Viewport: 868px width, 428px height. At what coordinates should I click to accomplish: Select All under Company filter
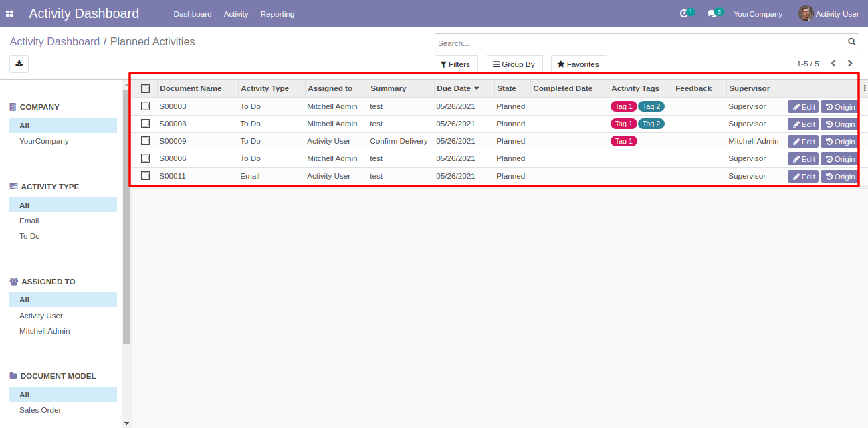[63, 126]
